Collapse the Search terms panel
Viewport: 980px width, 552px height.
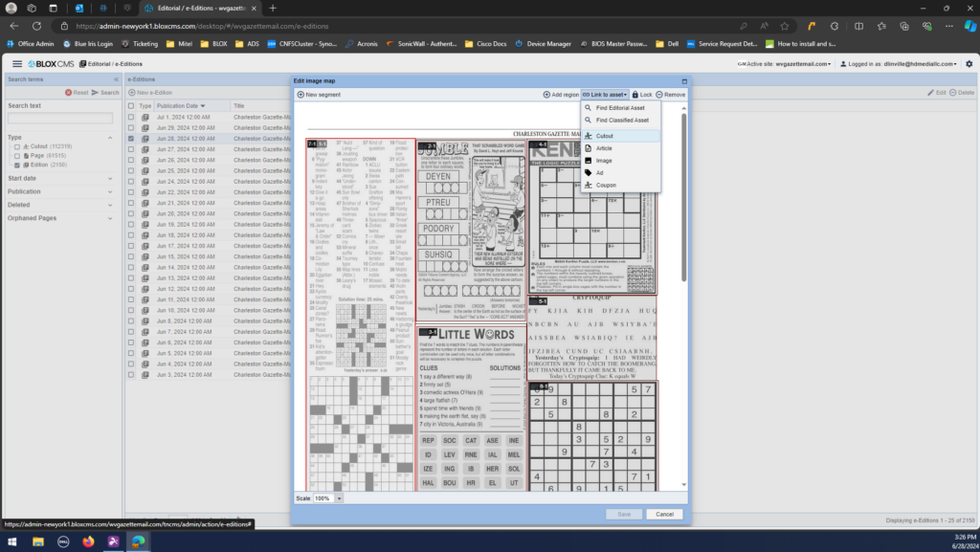[x=116, y=79]
